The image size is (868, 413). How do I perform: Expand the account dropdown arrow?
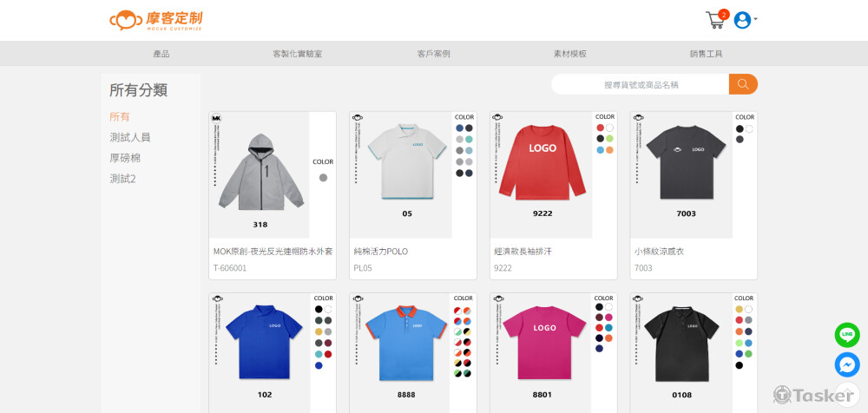click(x=756, y=19)
